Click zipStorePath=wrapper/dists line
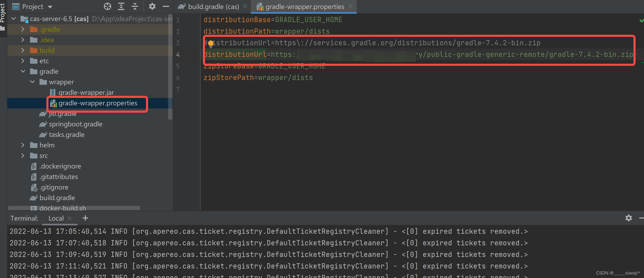Screen dimensions: 644x278 point(258,78)
